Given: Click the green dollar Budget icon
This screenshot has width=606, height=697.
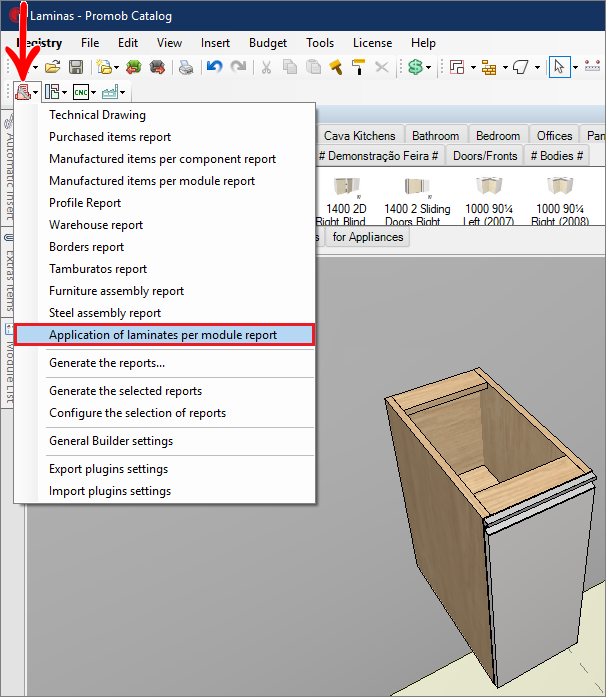Looking at the screenshot, I should coord(415,67).
